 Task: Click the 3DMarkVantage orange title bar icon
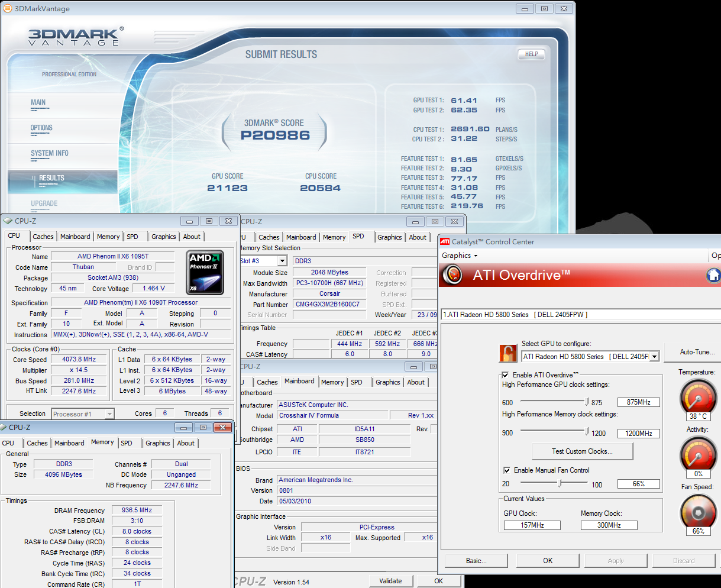[x=7, y=8]
